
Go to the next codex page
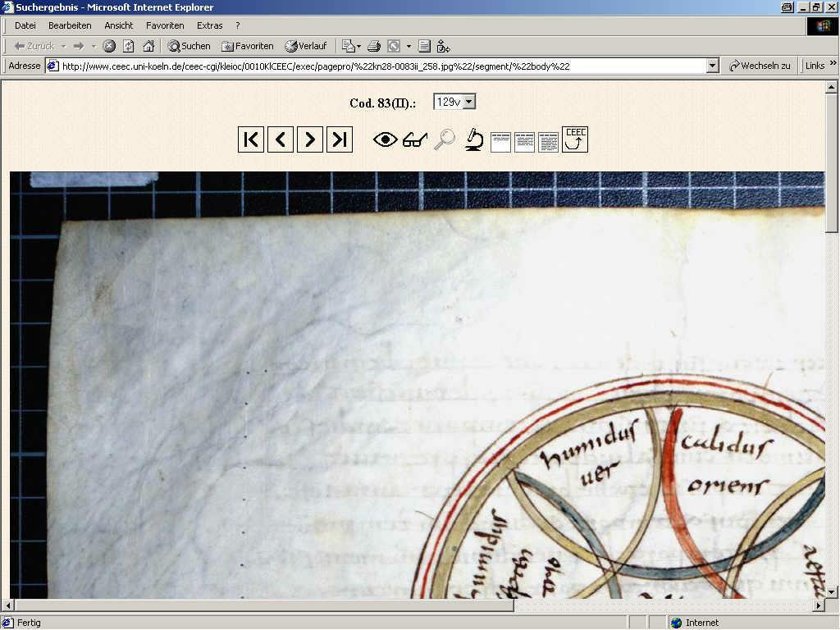(x=309, y=139)
